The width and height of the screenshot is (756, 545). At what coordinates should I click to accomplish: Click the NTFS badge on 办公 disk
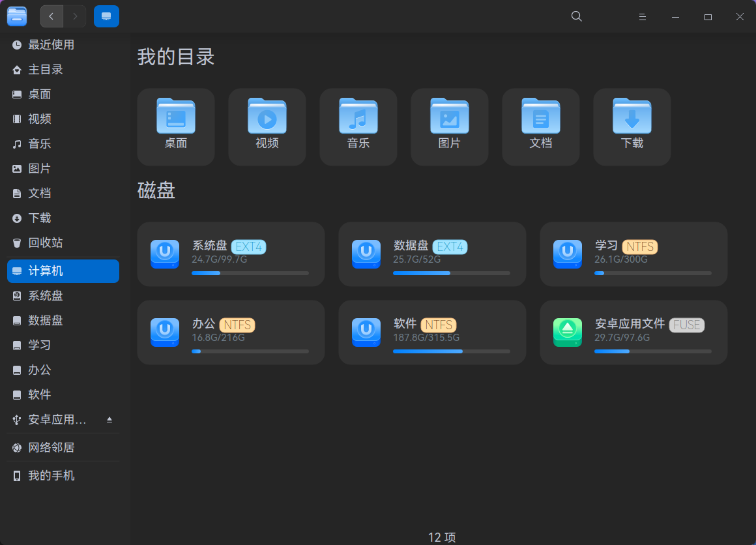pyautogui.click(x=237, y=325)
